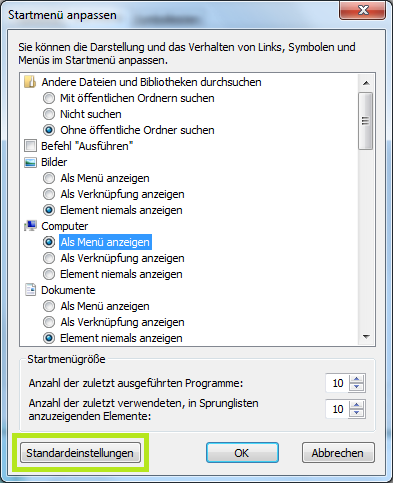Click the recent programs number field
Screen dimensions: 393x483
[x=337, y=383]
